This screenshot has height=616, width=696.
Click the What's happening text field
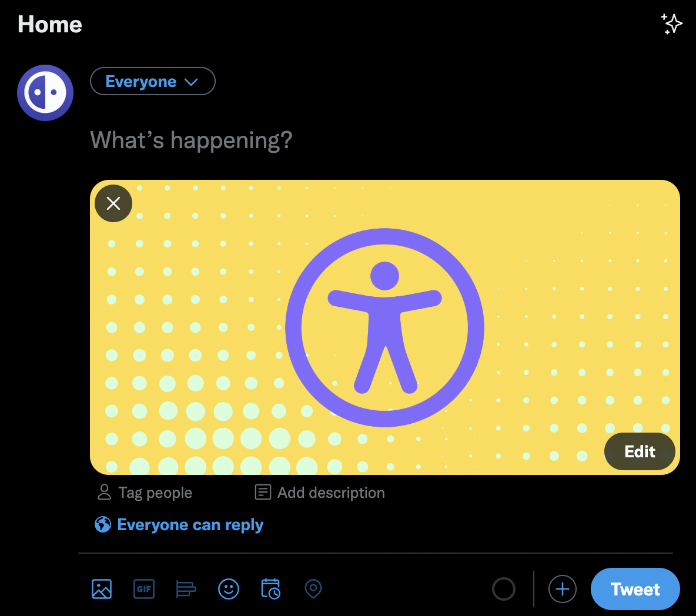[x=190, y=140]
